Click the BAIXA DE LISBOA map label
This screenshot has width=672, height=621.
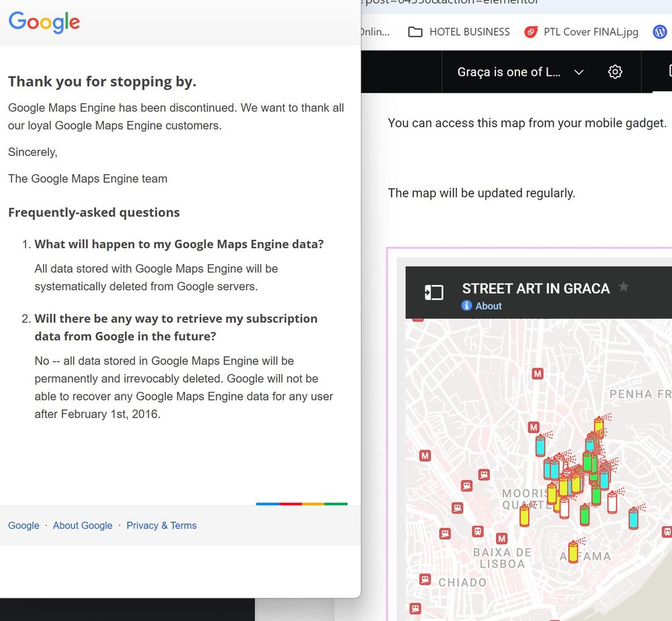(502, 558)
